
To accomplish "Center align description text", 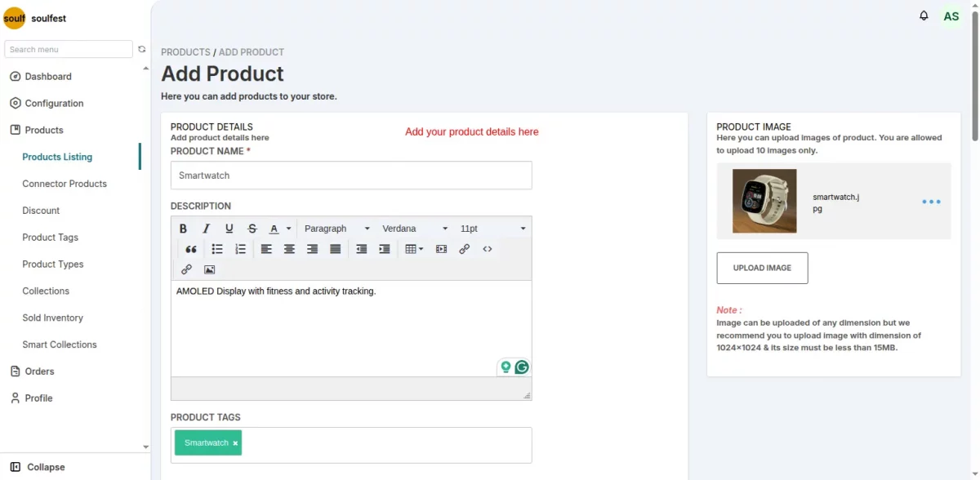I will [x=289, y=249].
